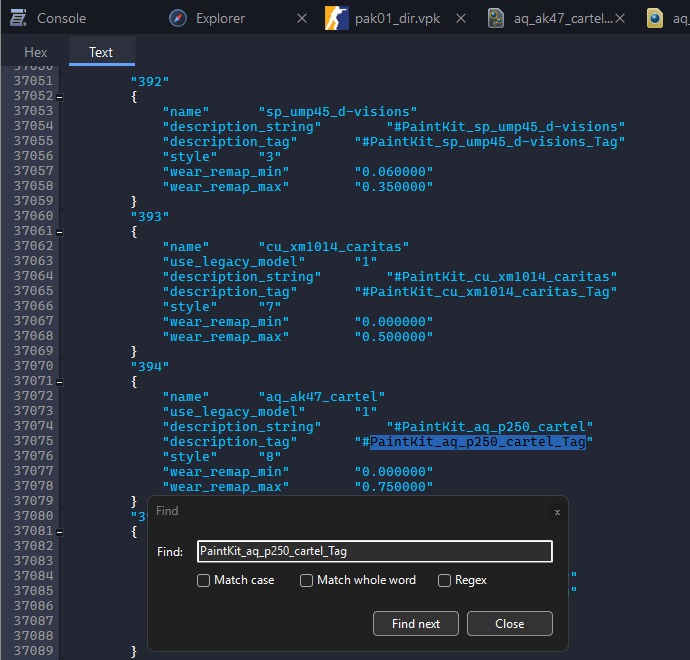Click the "392" key text
The image size is (690, 660).
coord(150,82)
